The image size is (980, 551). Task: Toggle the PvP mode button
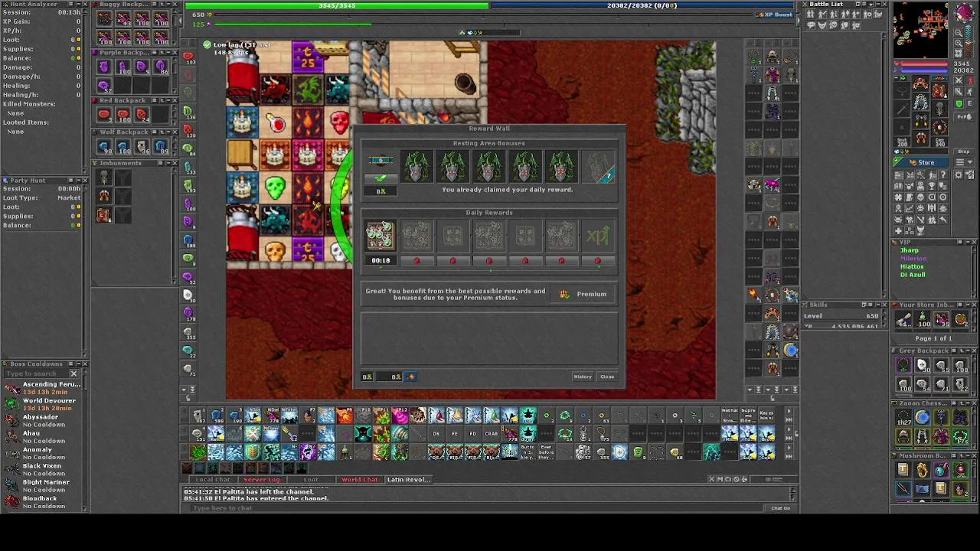point(965,116)
